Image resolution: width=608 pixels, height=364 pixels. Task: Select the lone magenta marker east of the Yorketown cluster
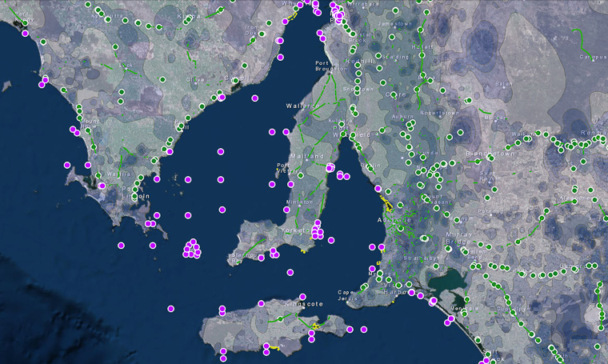pyautogui.click(x=330, y=240)
